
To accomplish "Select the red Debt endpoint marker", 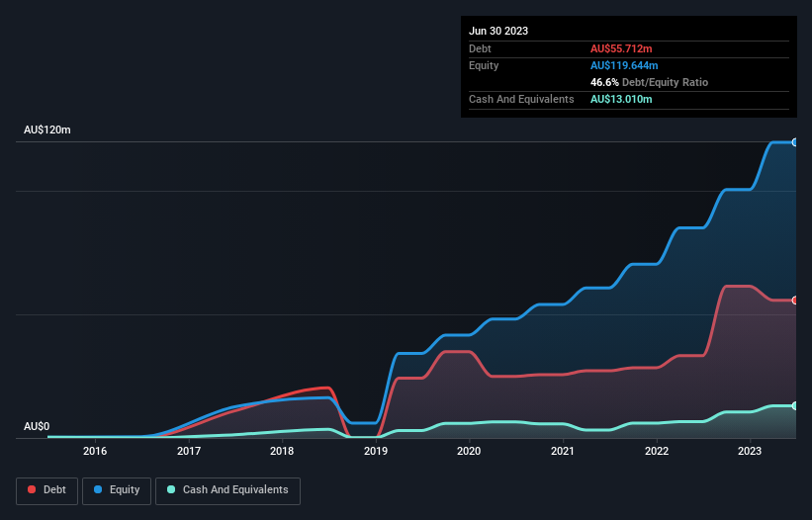I will point(795,301).
